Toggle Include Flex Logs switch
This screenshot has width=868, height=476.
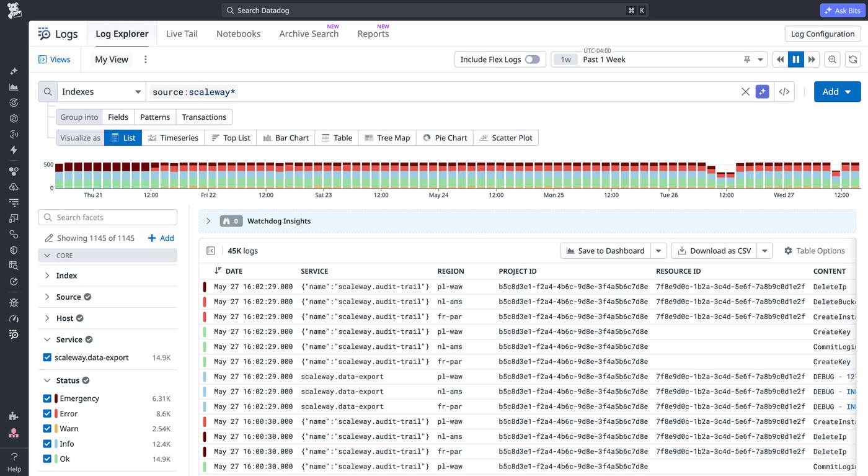pyautogui.click(x=532, y=60)
